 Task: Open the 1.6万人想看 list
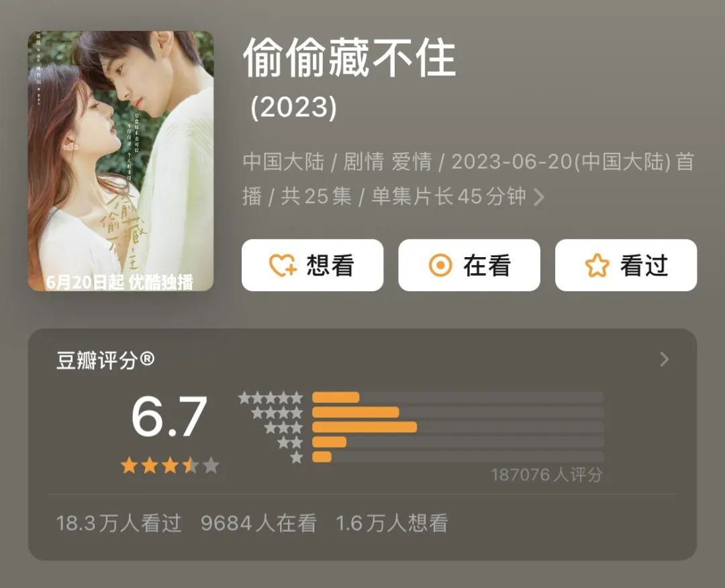point(391,524)
